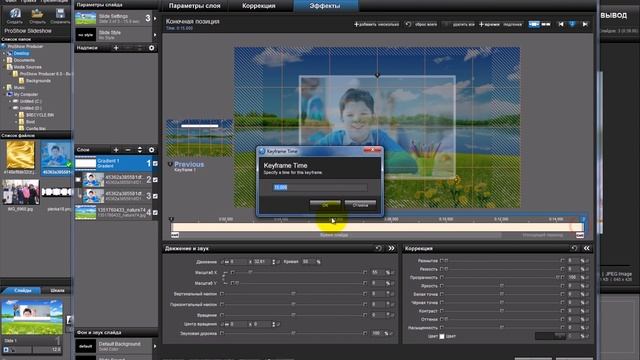640x360 pixels.
Task: Collapse the My Computer tree node
Action: pyautogui.click(x=4, y=94)
